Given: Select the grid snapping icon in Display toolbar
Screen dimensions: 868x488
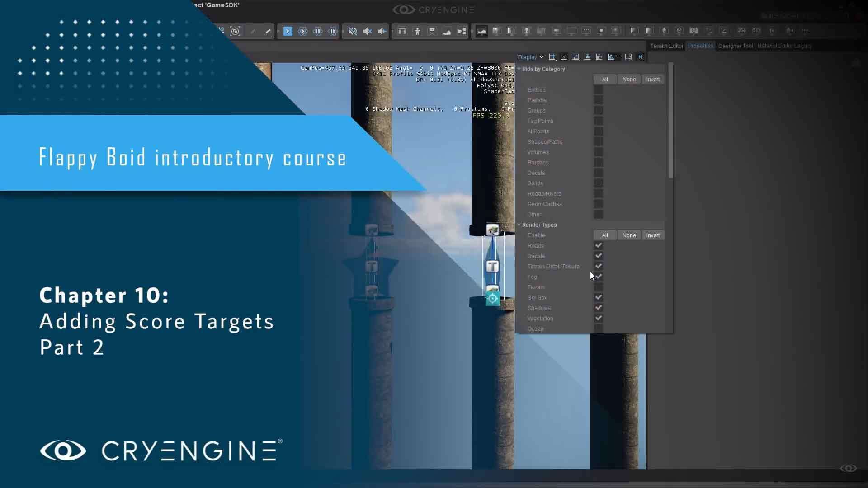Looking at the screenshot, I should (x=552, y=57).
